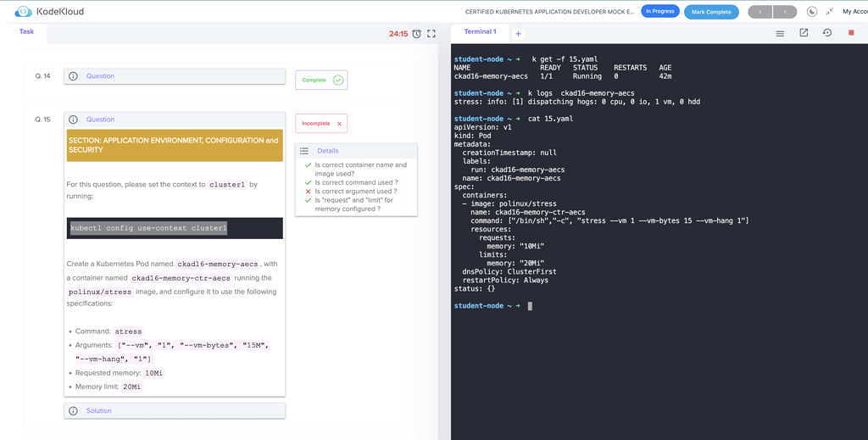Go to the next question arrow
Viewport: 868px width, 440px height.
[x=786, y=12]
